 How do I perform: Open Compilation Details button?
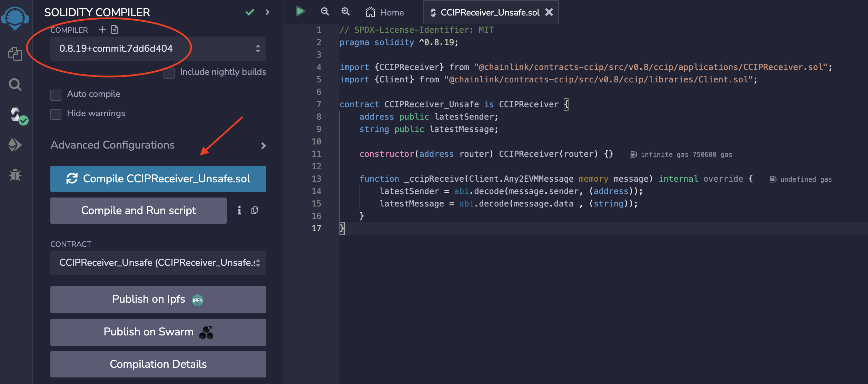tap(158, 364)
